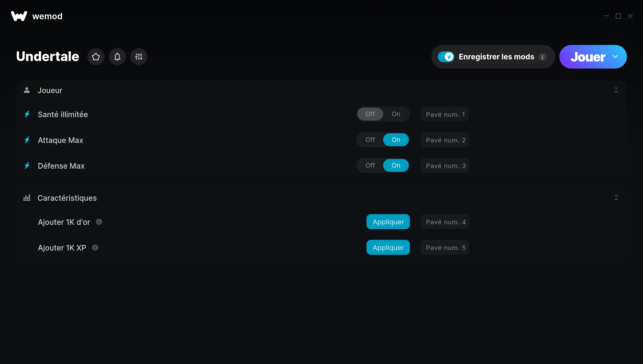643x364 pixels.
Task: Apply the Ajouter 1K d'or cheat
Action: tap(388, 222)
